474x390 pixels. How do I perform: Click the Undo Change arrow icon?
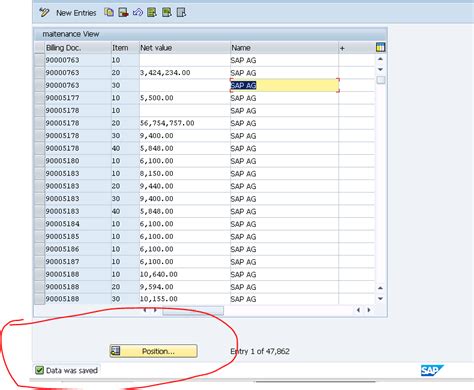(138, 13)
